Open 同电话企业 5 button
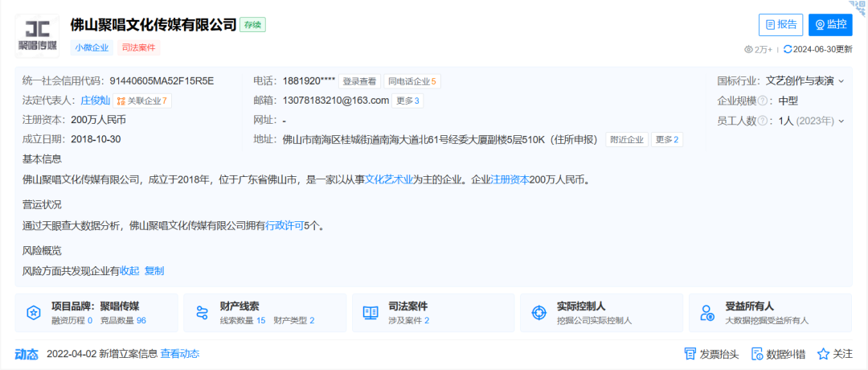 pyautogui.click(x=411, y=81)
